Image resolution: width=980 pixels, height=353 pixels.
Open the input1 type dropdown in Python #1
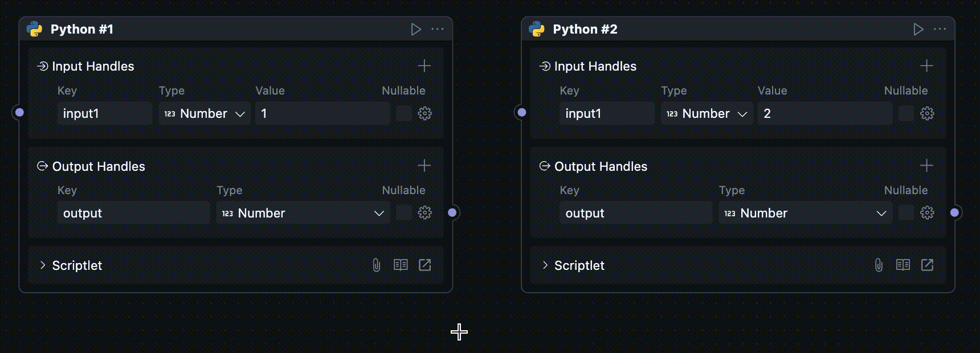coord(205,113)
